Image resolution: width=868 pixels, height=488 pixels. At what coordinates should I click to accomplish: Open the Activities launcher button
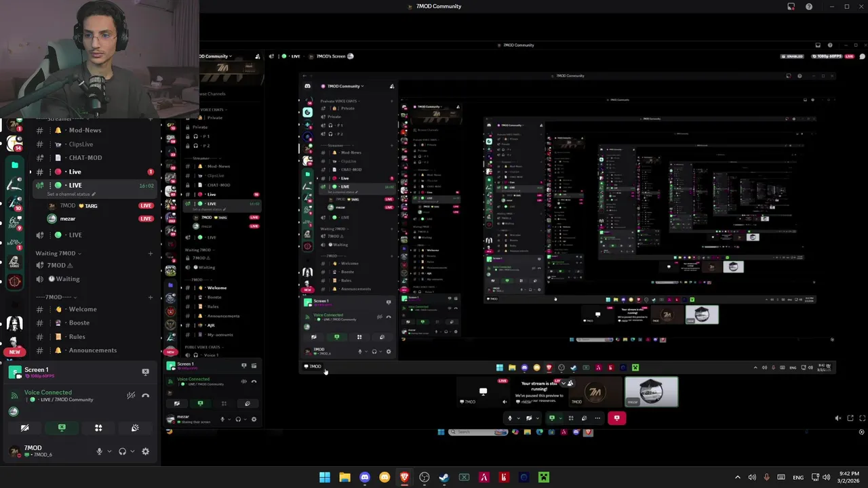coord(98,428)
